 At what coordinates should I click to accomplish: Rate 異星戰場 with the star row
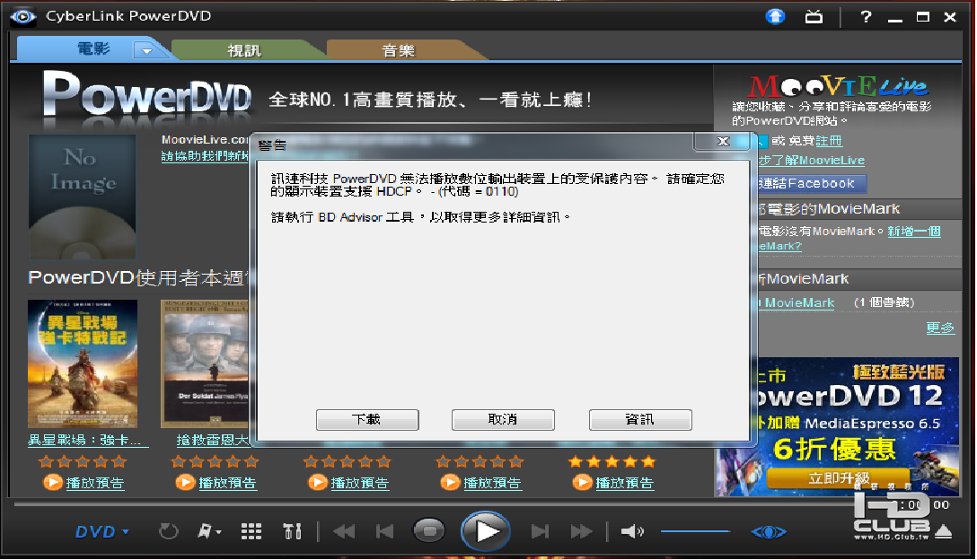pyautogui.click(x=83, y=461)
